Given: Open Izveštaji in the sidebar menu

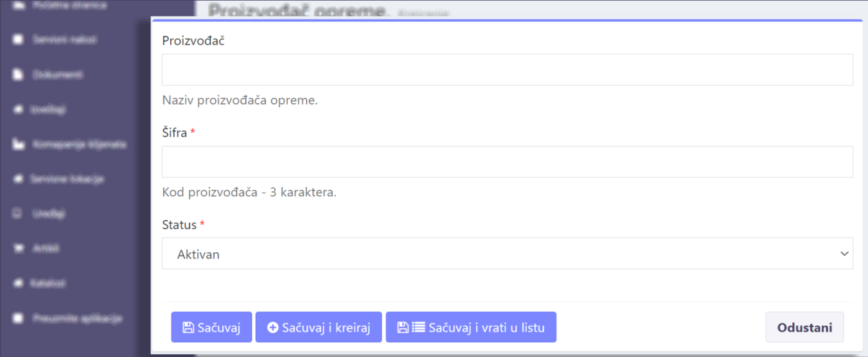Looking at the screenshot, I should click(49, 110).
